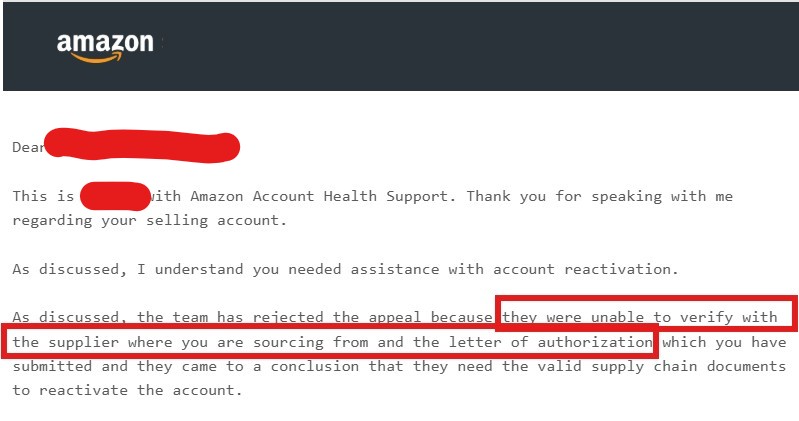Click "which you have" after red box
The height and width of the screenshot is (421, 799).
click(724, 342)
